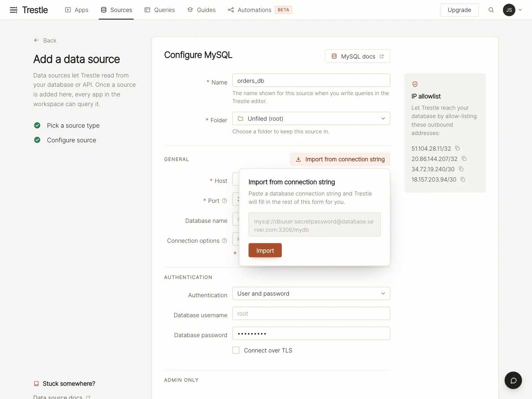Click the Stuck somewhere book icon
The image size is (532, 399).
[x=36, y=384]
